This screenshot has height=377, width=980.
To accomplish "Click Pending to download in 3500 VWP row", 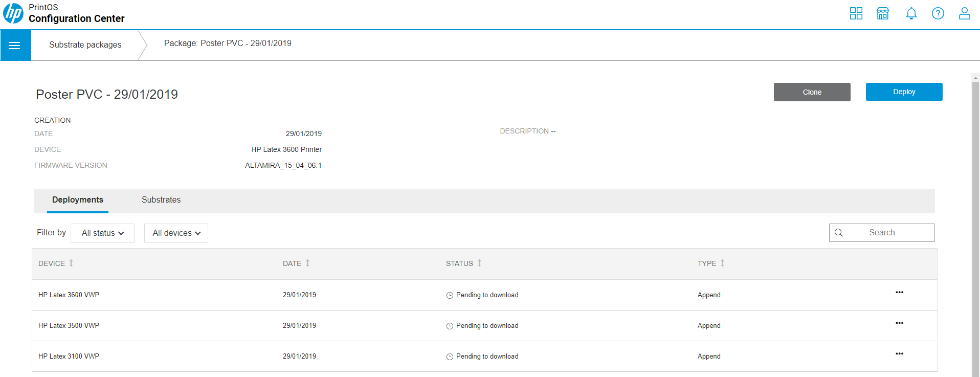I will pos(487,326).
